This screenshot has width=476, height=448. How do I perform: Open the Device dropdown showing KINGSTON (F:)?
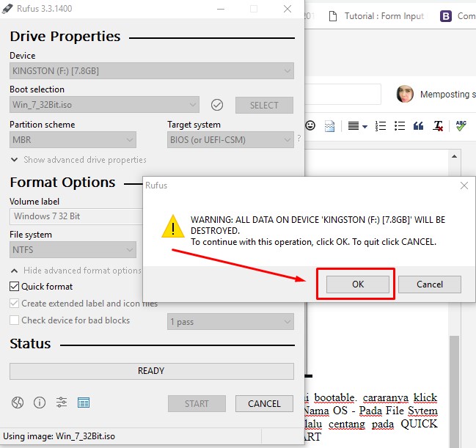152,70
